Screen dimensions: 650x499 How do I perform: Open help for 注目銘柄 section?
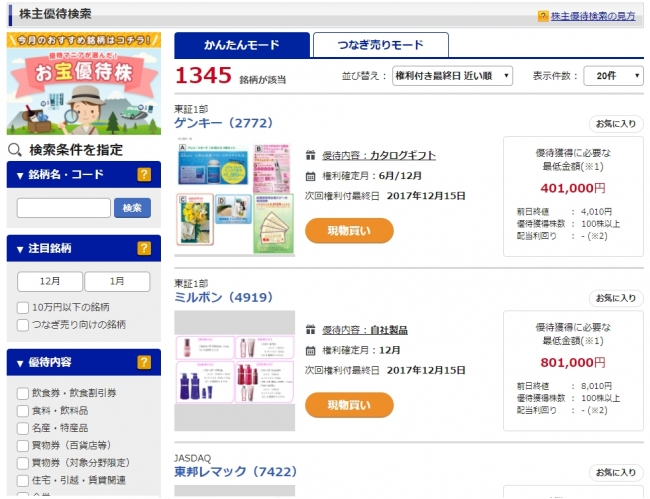click(x=144, y=248)
